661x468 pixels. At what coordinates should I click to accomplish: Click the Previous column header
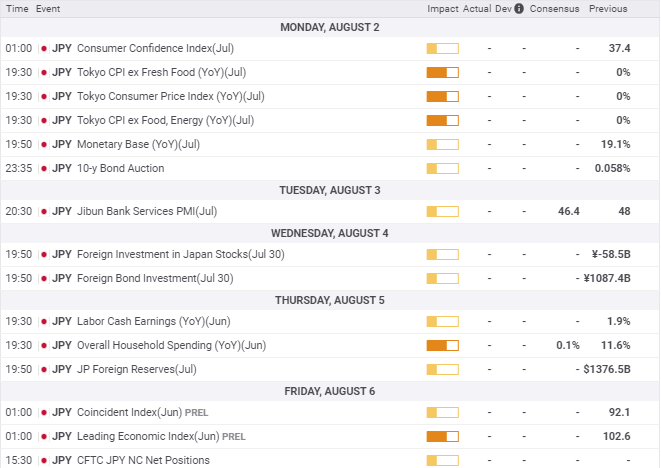608,9
